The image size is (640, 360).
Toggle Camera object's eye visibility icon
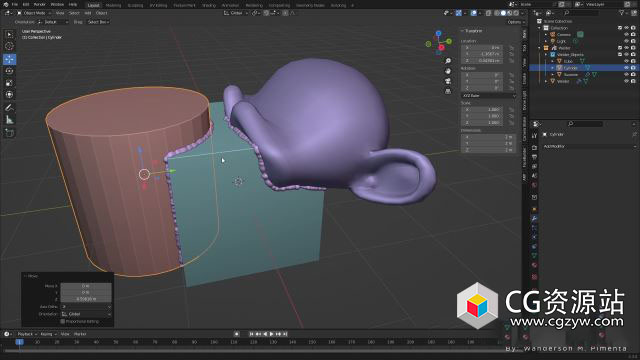click(627, 35)
